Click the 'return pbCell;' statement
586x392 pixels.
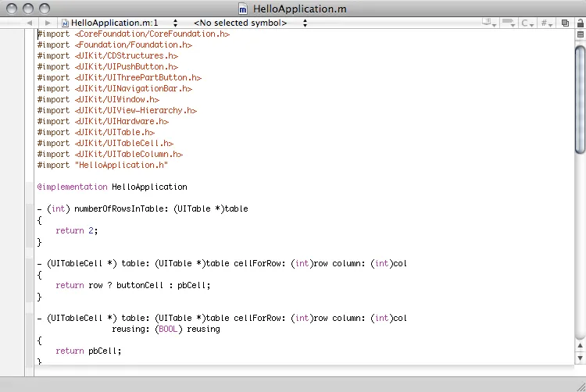click(x=88, y=351)
